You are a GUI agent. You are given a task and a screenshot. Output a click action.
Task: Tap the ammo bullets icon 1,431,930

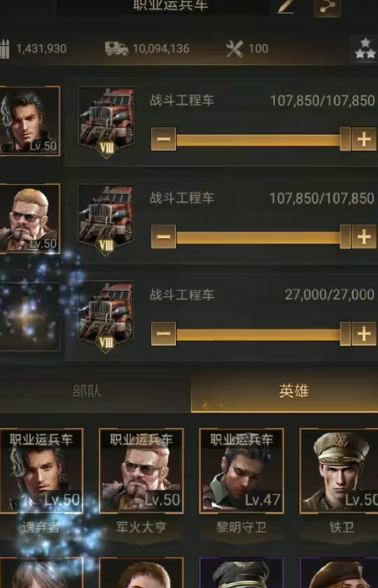(x=4, y=49)
